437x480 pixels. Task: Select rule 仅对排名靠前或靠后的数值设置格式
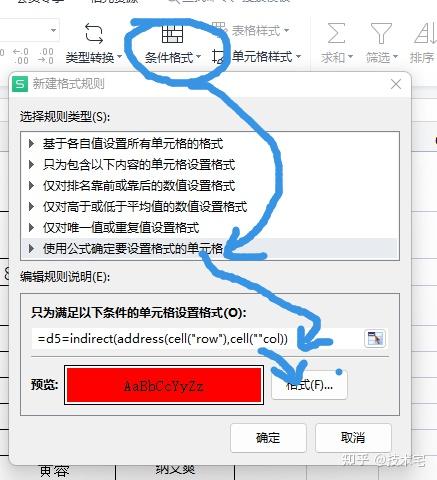(x=210, y=186)
